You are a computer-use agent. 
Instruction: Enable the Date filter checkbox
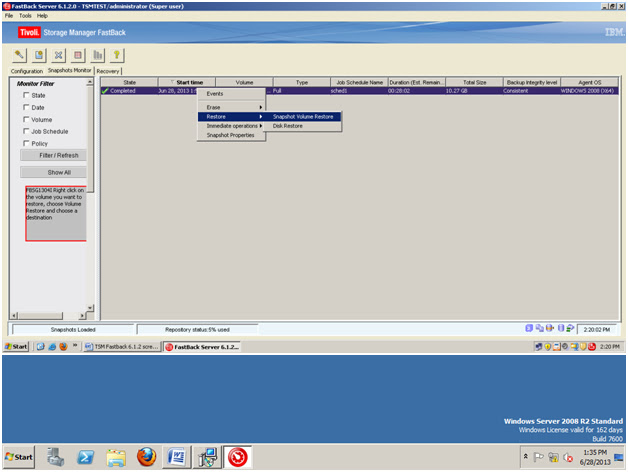(26, 107)
